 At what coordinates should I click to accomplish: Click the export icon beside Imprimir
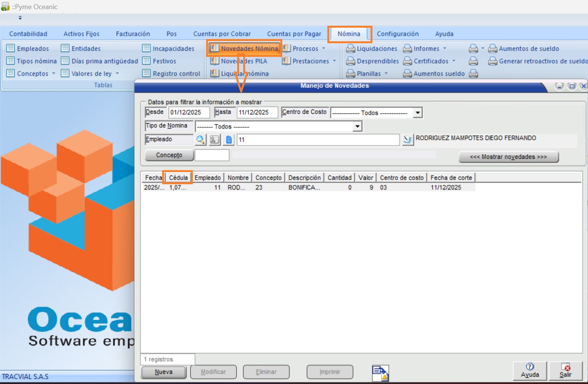point(380,373)
